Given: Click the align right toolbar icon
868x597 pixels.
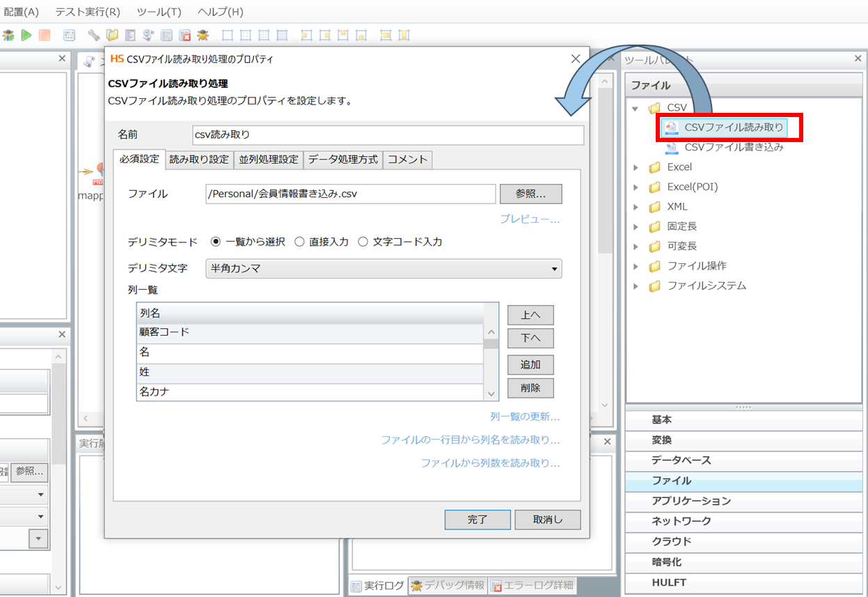Looking at the screenshot, I should tap(325, 35).
